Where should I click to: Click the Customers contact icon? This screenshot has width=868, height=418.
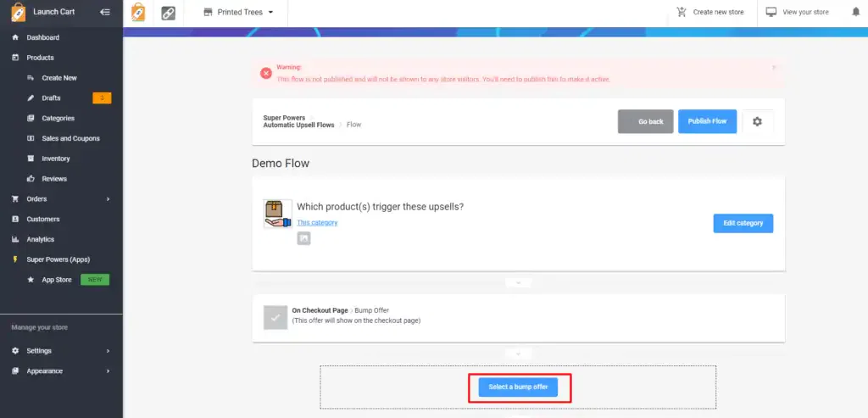tap(15, 220)
